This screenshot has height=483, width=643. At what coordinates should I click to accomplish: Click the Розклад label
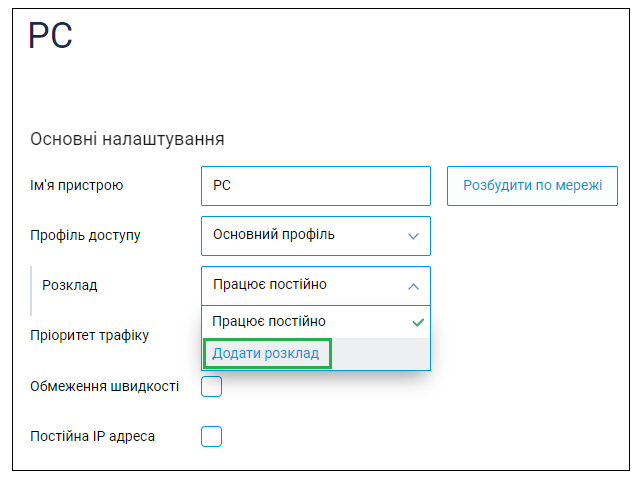[x=70, y=285]
